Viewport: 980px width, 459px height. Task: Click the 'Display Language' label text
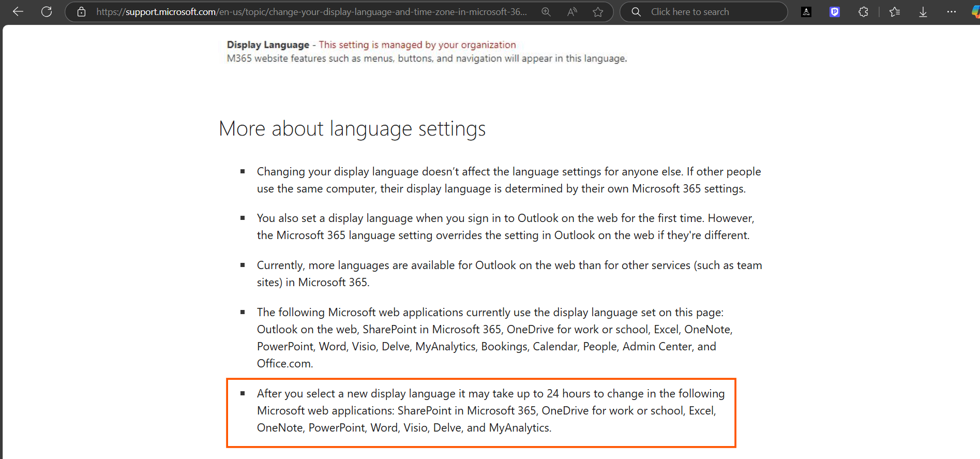[268, 45]
